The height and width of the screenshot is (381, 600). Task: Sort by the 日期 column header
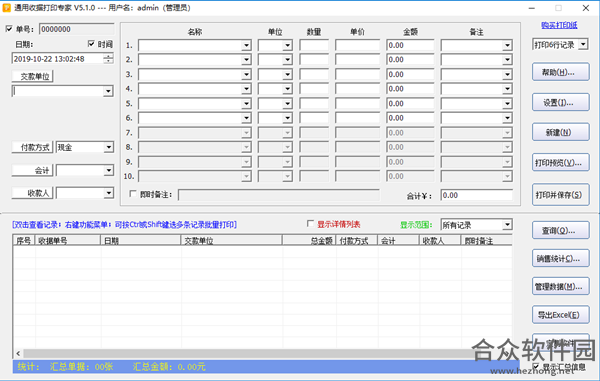(140, 241)
